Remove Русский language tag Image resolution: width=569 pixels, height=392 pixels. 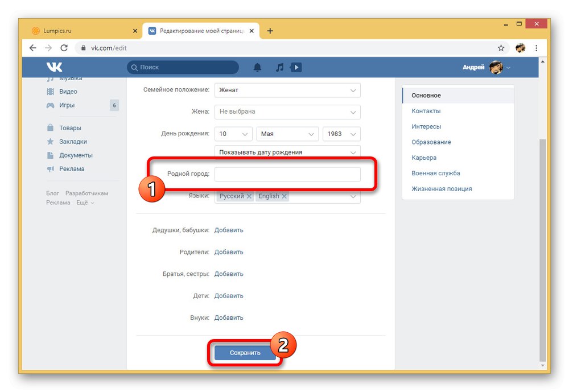tap(249, 196)
